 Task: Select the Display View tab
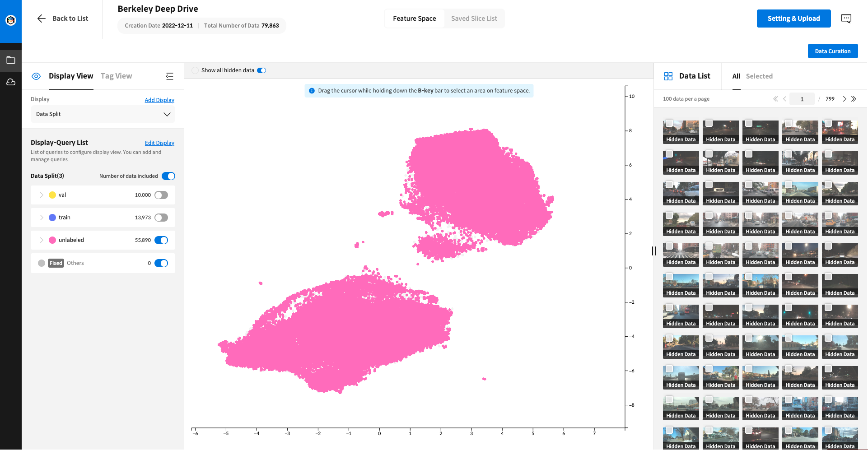pyautogui.click(x=71, y=76)
